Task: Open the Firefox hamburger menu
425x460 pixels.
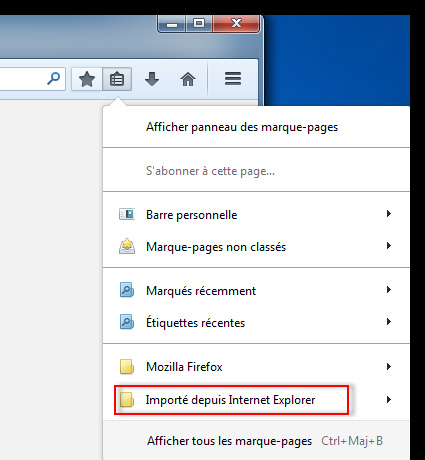Action: click(x=233, y=79)
